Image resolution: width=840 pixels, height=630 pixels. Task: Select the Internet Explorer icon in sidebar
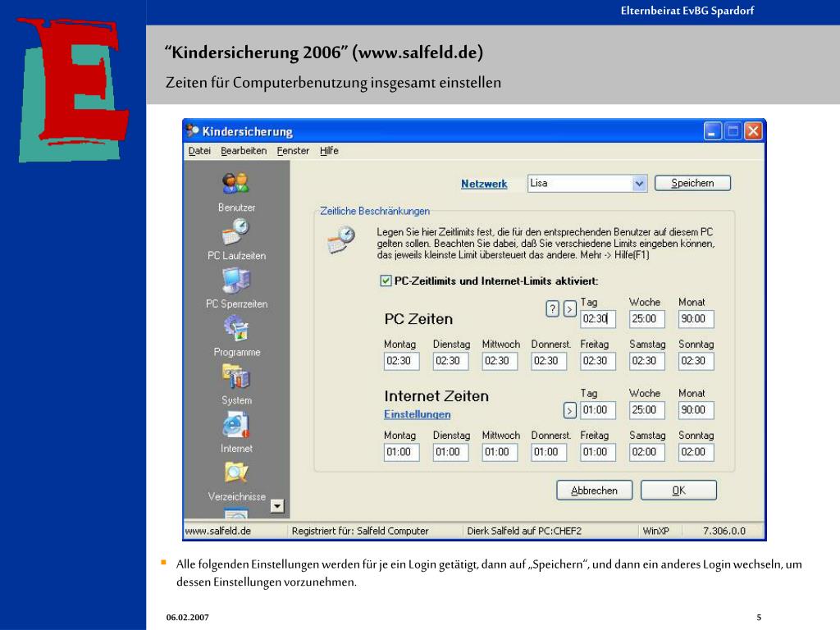tap(235, 425)
